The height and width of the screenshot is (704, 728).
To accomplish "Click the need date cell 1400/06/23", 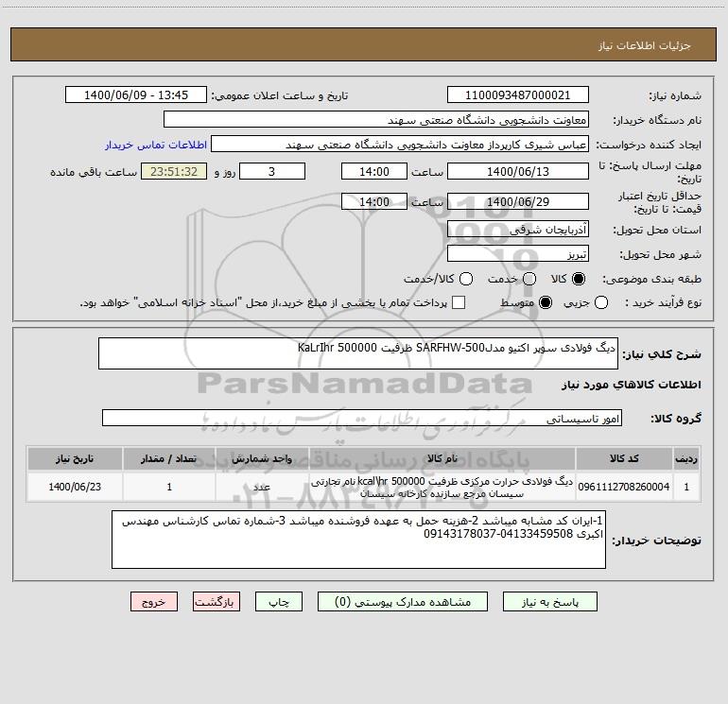I will (75, 487).
